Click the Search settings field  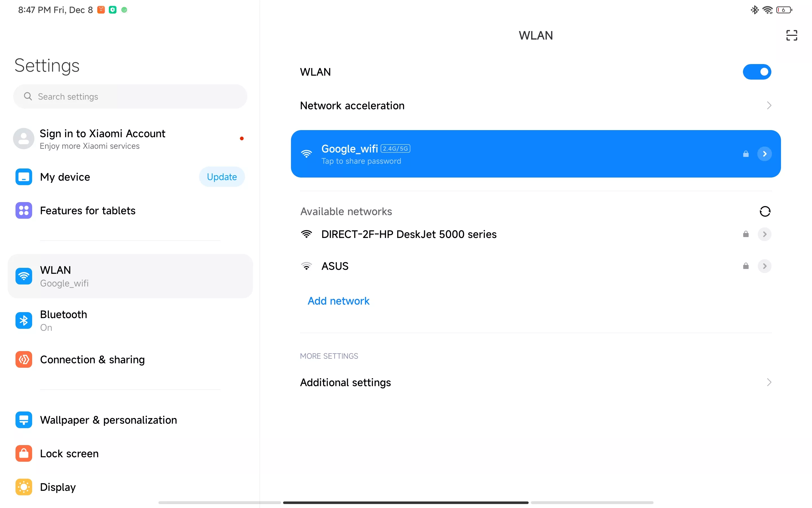(x=130, y=97)
